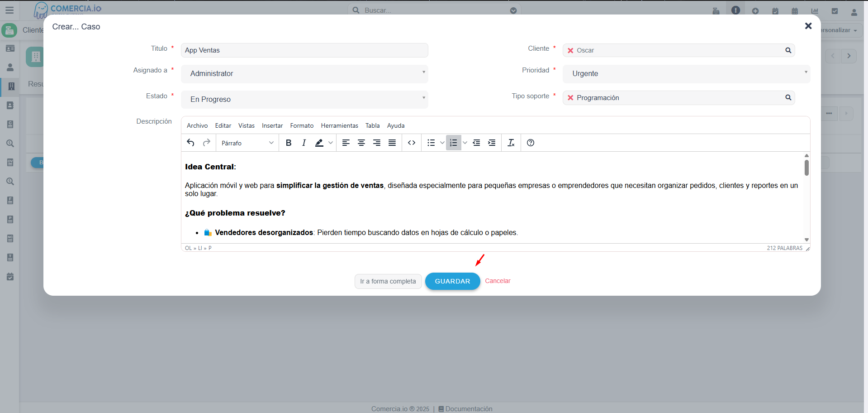Open source code view

coord(412,143)
